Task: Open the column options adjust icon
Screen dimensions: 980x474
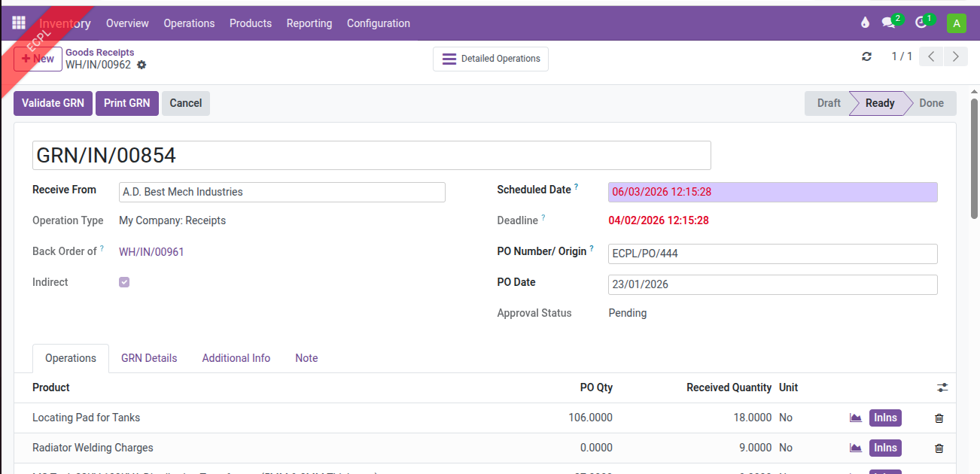Action: [x=942, y=387]
